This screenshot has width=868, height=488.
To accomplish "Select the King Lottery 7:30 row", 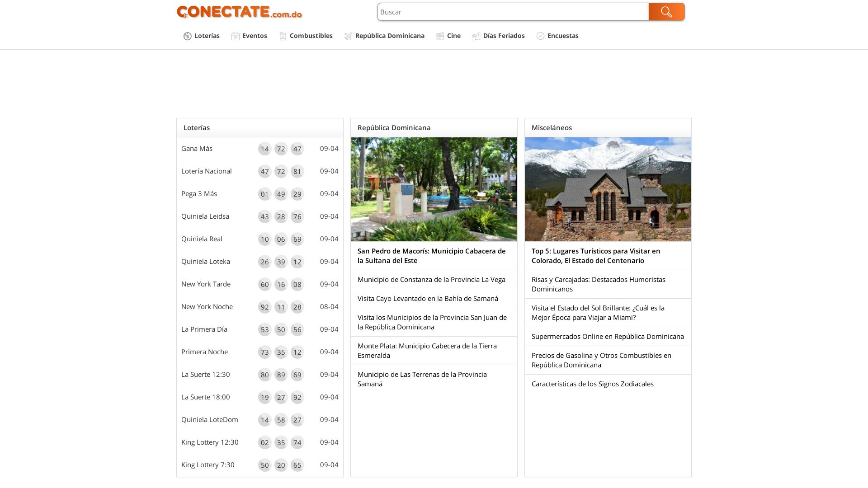I will 260,465.
